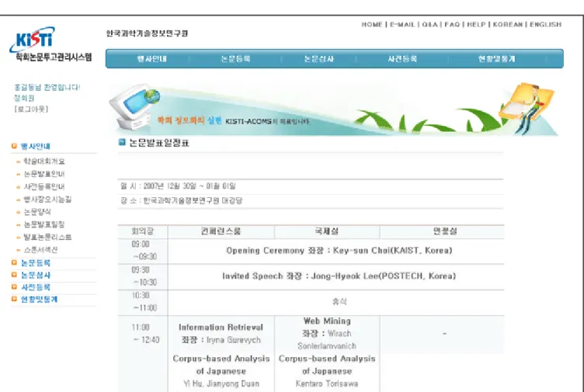Open 논문발표안내 in the sidebar
Screen dimensions: 584x392
point(44,174)
